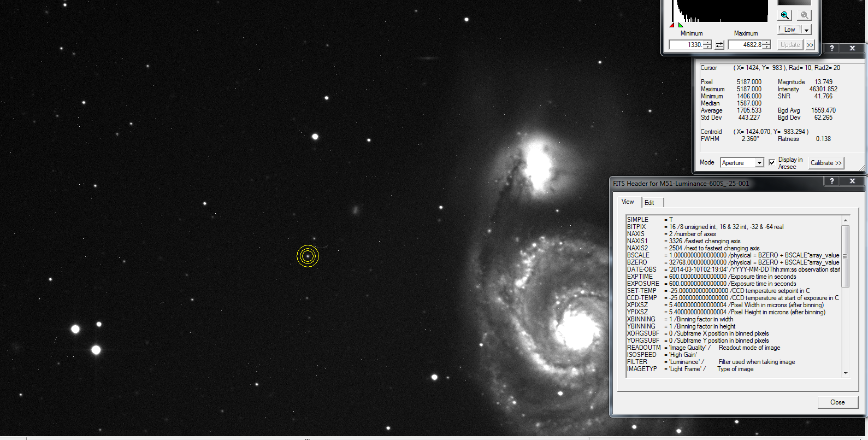Select the SET-TEMP header row
Image resolution: width=868 pixels, height=440 pixels.
coord(733,291)
